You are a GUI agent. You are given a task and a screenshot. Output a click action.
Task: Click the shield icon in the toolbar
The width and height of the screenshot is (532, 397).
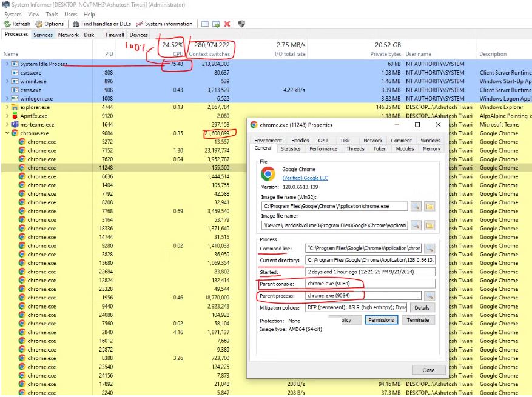(x=241, y=24)
